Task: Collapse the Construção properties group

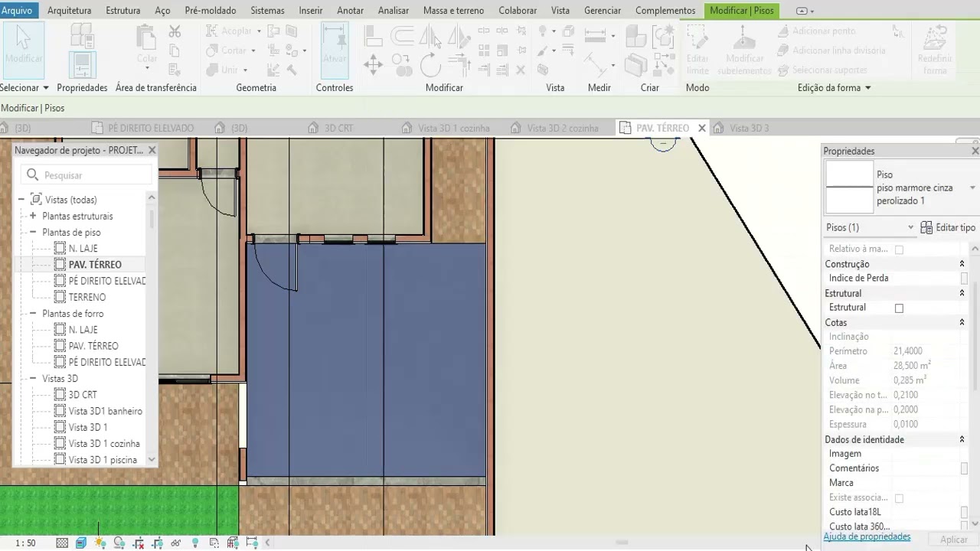Action: click(962, 264)
